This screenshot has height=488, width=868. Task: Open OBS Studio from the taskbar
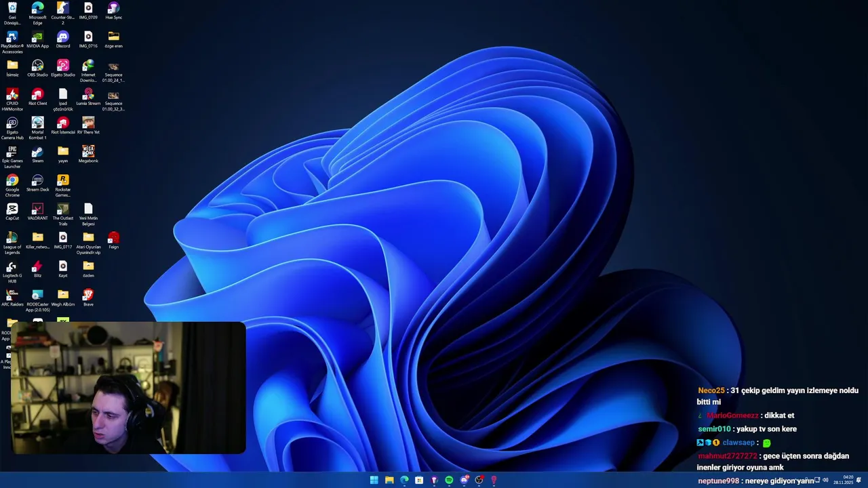coord(479,480)
